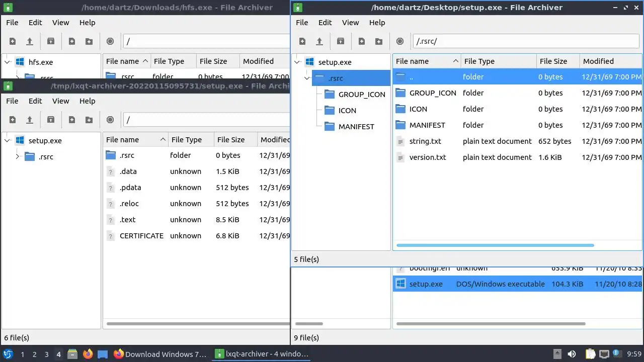Select version.txt in the file list
This screenshot has width=644, height=362.
pos(517,157)
